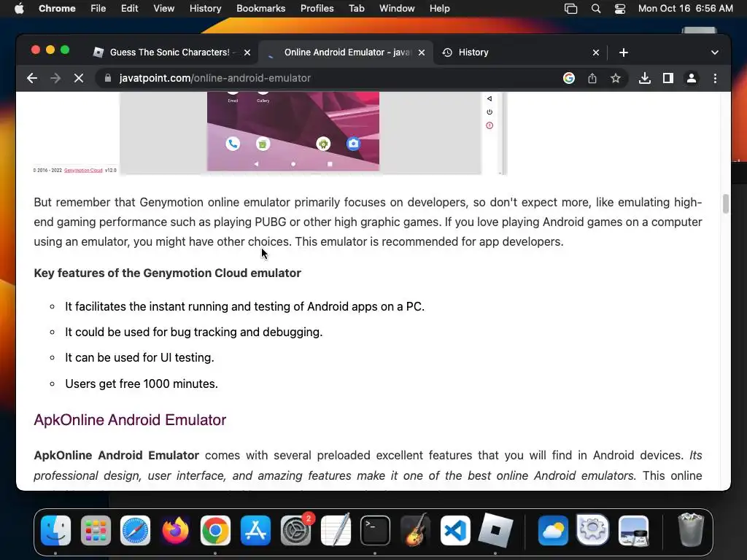Click Genymotion Cloud link in image

(x=83, y=170)
